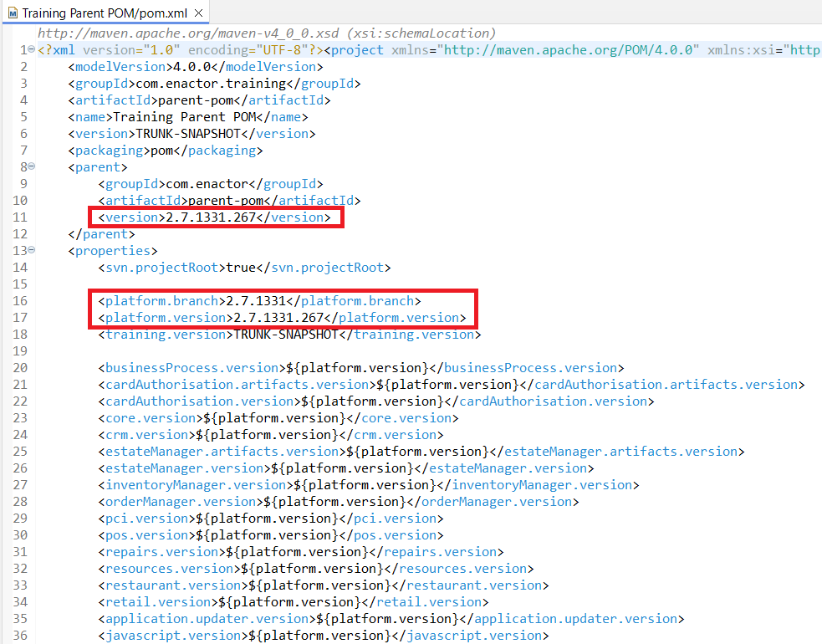Click application.updater.version line
The image size is (822, 644).
[x=391, y=619]
